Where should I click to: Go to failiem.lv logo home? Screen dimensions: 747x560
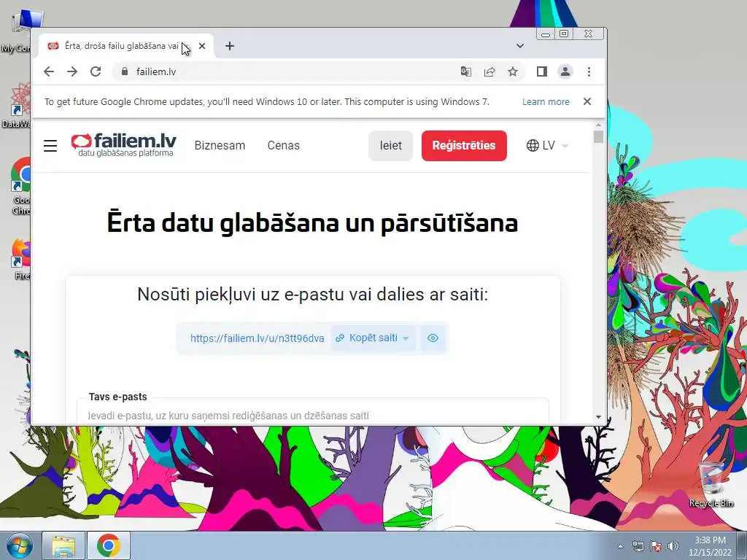123,145
